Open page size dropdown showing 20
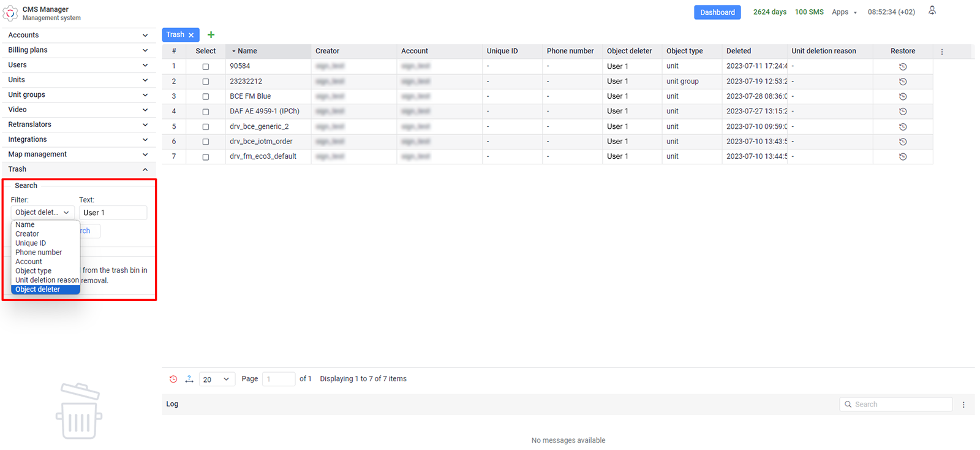The height and width of the screenshot is (450, 980). [217, 379]
